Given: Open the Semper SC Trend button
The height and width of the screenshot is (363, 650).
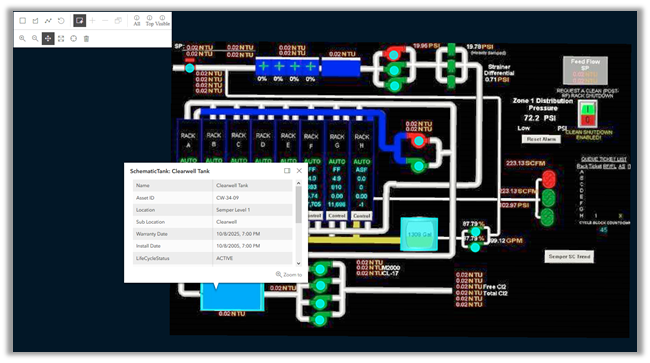Looking at the screenshot, I should click(x=569, y=257).
